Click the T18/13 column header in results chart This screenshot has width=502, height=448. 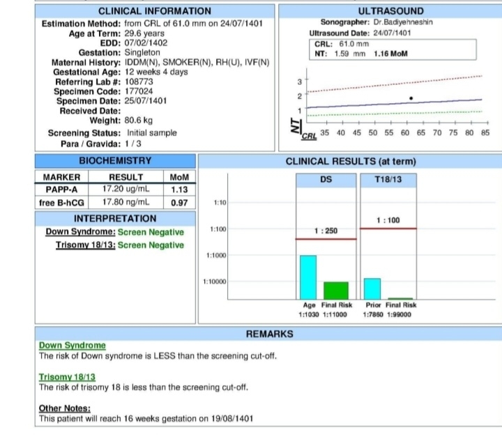click(x=387, y=179)
